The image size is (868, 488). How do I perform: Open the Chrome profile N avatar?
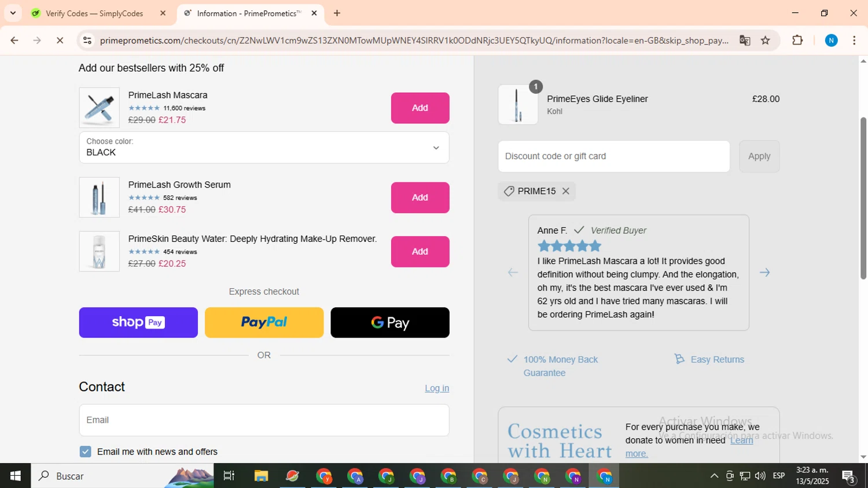pos(831,41)
